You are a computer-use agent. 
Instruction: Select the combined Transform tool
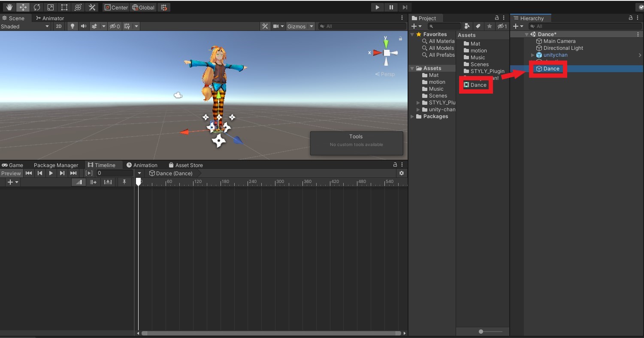click(78, 7)
